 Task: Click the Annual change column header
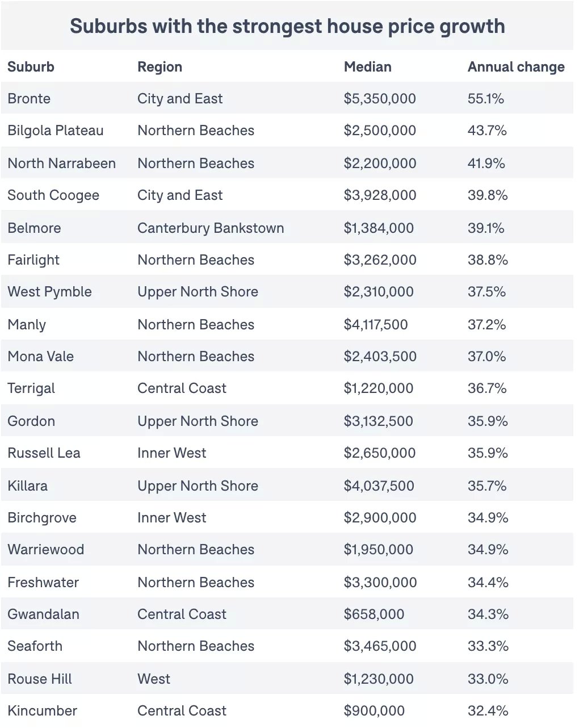[x=515, y=67]
